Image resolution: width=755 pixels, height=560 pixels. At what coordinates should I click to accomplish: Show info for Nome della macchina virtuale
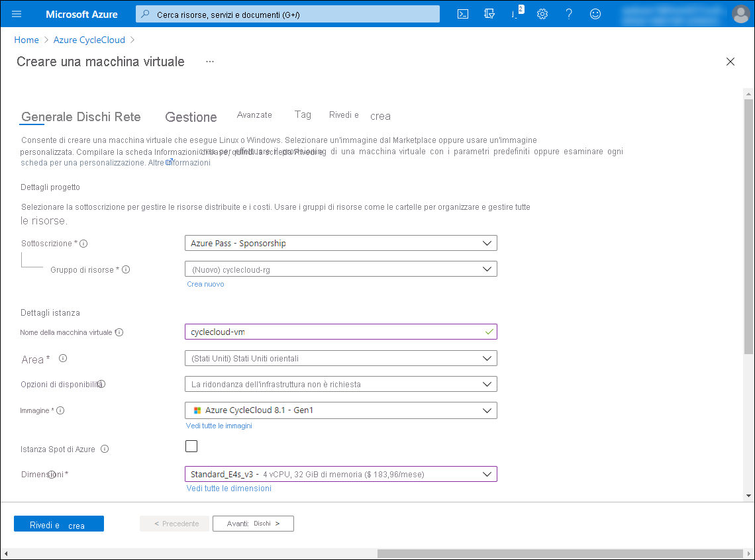119,332
